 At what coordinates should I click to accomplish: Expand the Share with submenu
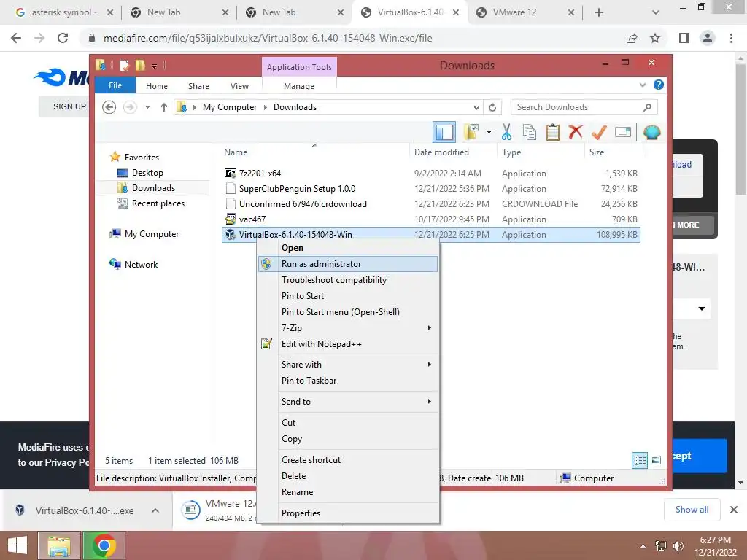point(348,365)
